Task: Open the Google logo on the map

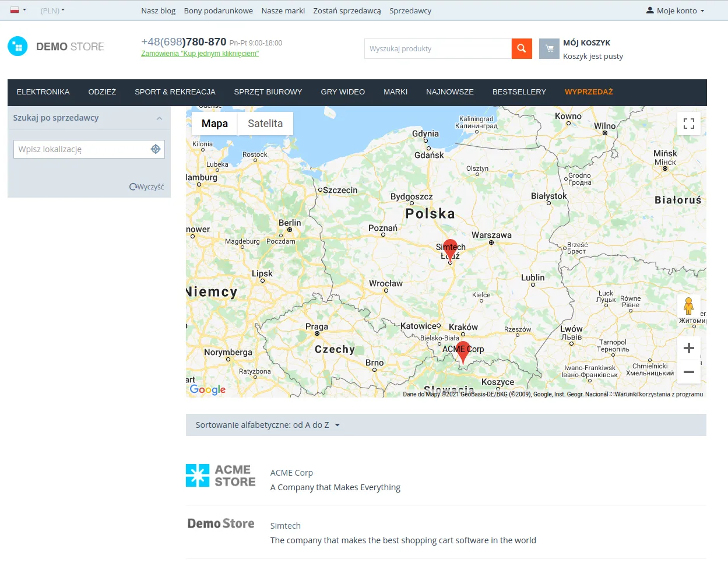Action: [208, 389]
